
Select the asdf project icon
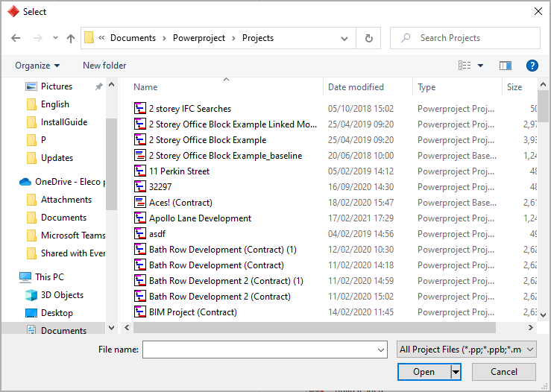click(x=140, y=233)
